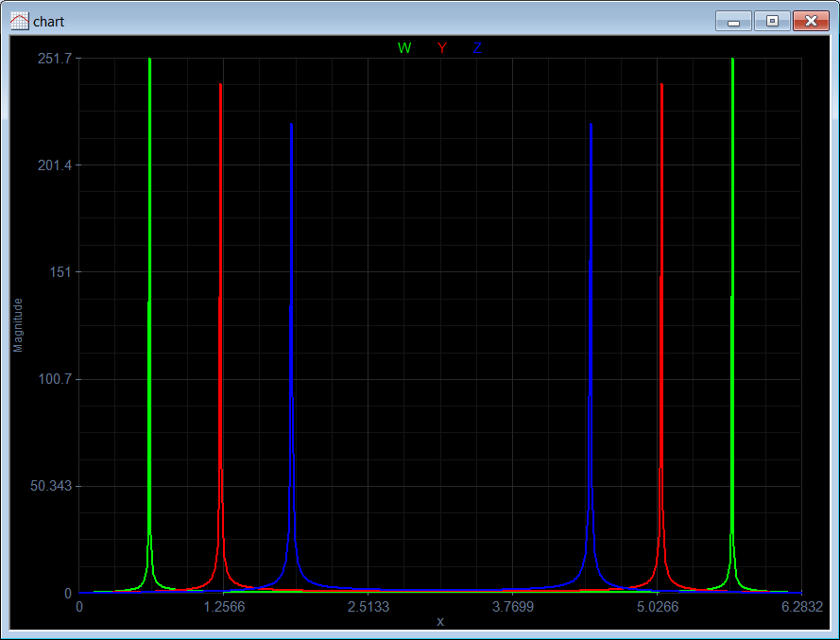Click the chart window title bar icon
The image size is (840, 640).
pos(19,22)
